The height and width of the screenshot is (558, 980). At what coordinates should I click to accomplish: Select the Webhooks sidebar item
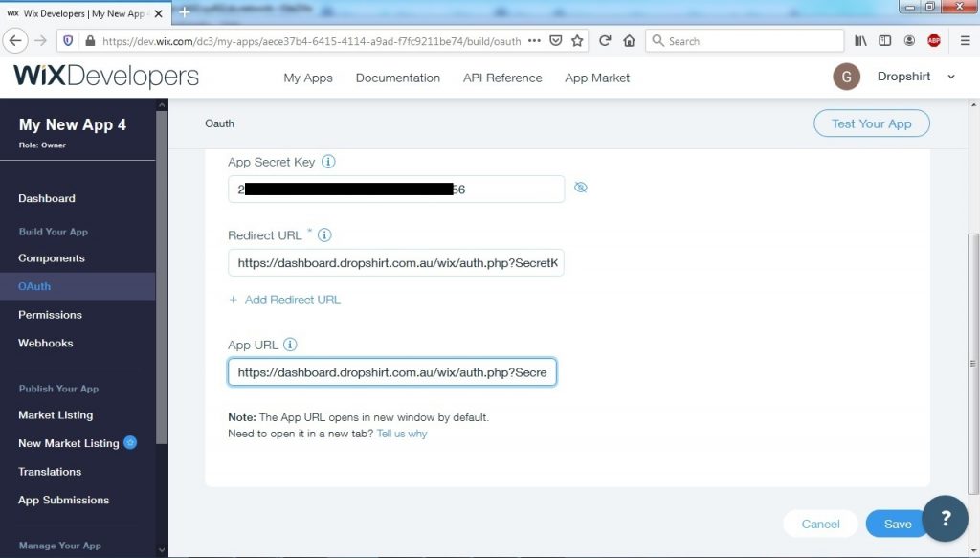(x=43, y=343)
